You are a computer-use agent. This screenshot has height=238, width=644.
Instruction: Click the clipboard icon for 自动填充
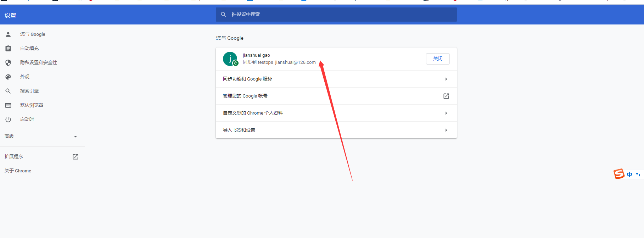pyautogui.click(x=8, y=49)
